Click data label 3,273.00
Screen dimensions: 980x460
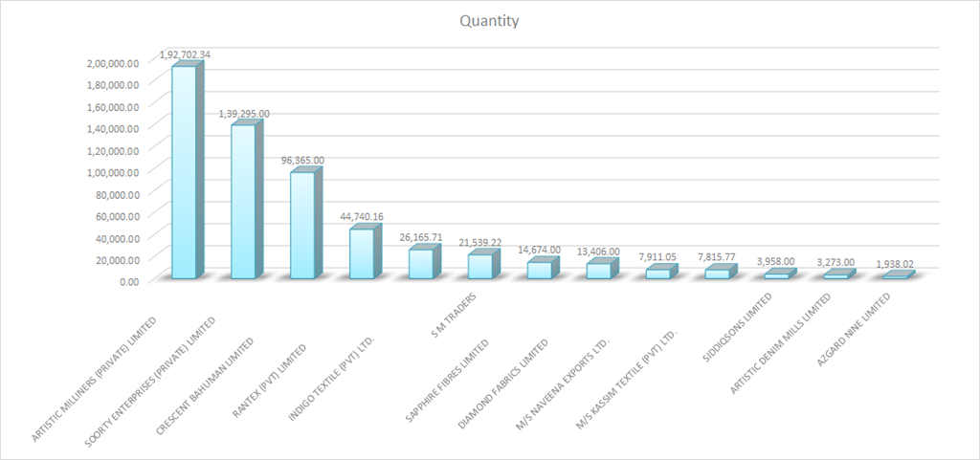[835, 262]
